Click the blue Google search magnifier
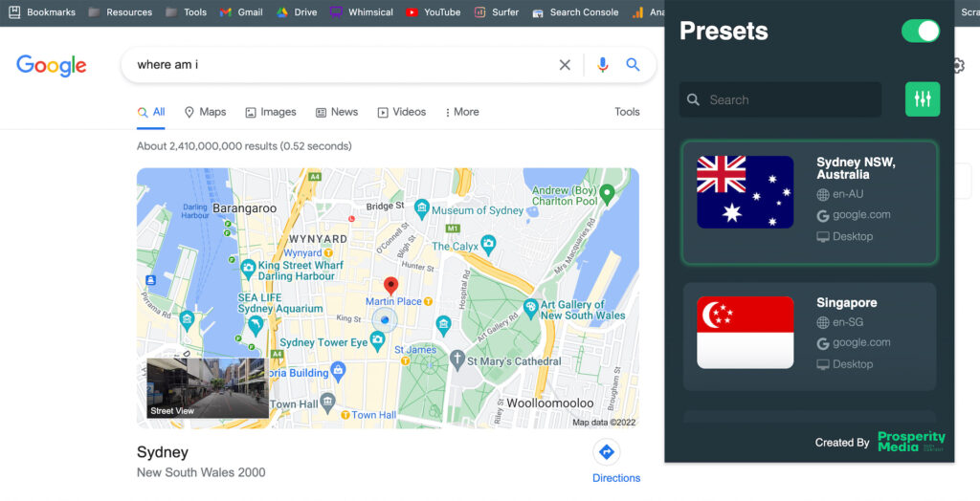Image resolution: width=980 pixels, height=501 pixels. (x=634, y=64)
